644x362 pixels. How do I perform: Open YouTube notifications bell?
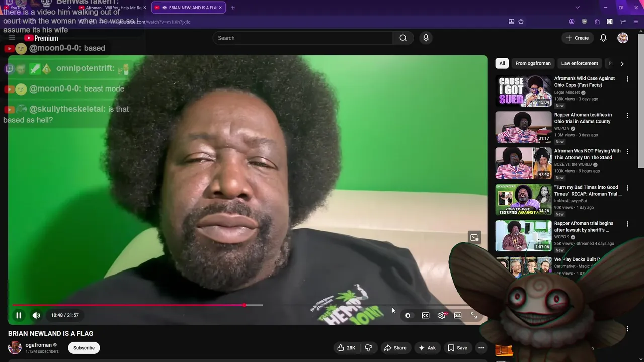click(x=603, y=38)
